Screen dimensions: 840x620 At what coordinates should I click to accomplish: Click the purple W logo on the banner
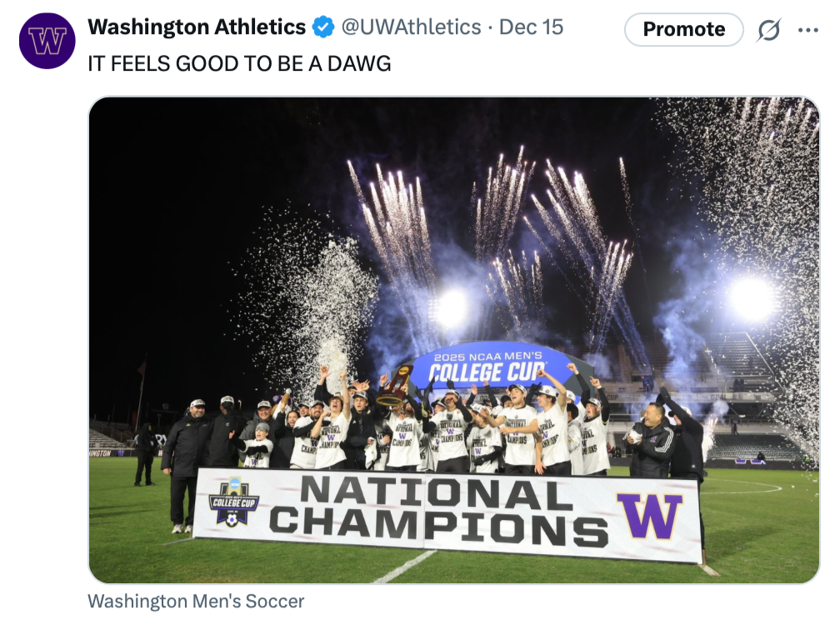point(649,516)
